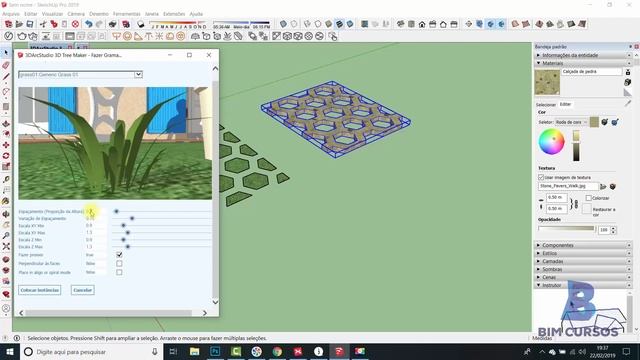The width and height of the screenshot is (640, 360).
Task: Click the Stone_Pavers_Walk.jpg texture filename field
Action: [x=568, y=186]
